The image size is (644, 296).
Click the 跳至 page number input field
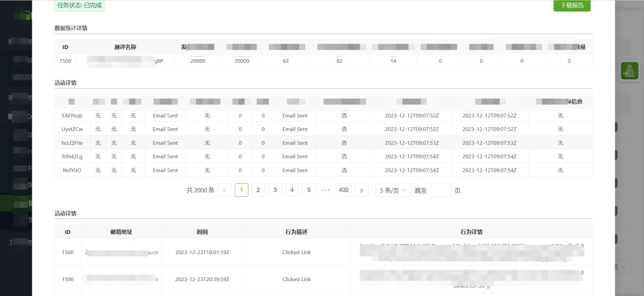[440, 190]
